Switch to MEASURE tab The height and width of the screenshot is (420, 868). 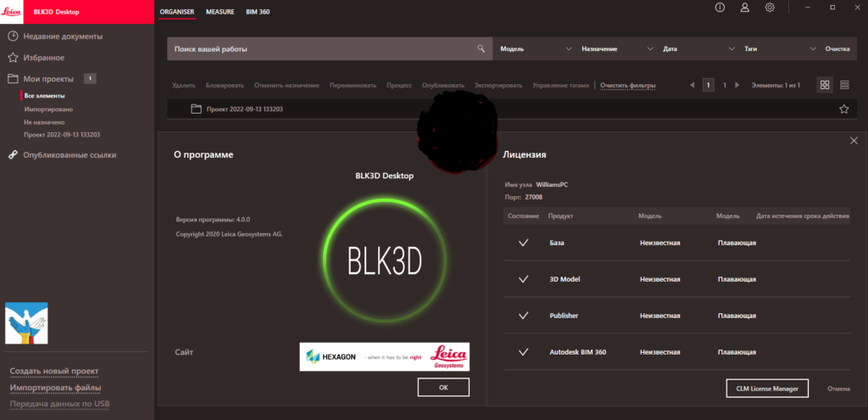[220, 11]
